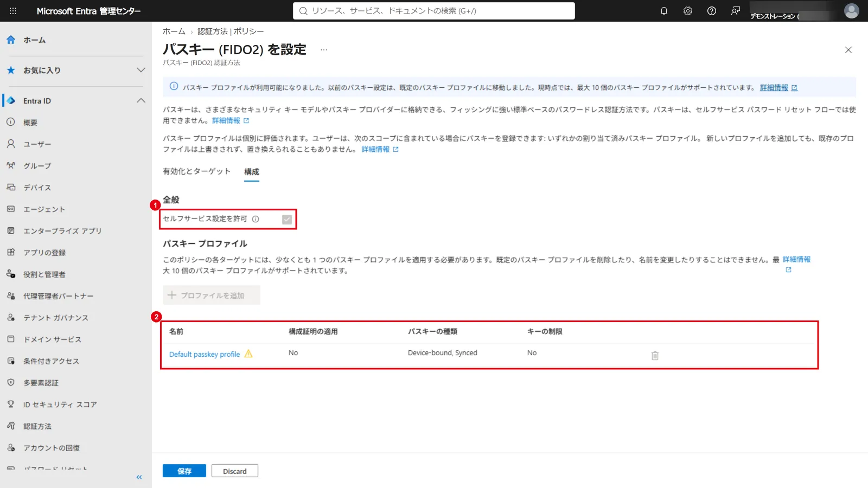
Task: Switch to 有効化とターゲット tab
Action: (197, 171)
